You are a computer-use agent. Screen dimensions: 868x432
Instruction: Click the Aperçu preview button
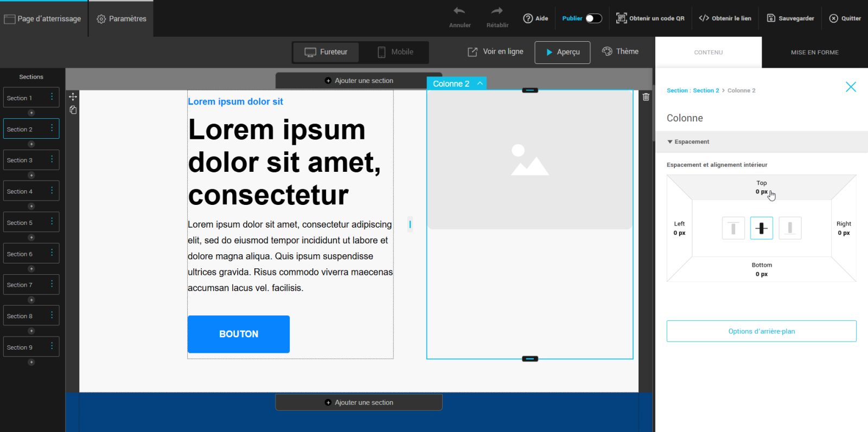[x=562, y=53]
